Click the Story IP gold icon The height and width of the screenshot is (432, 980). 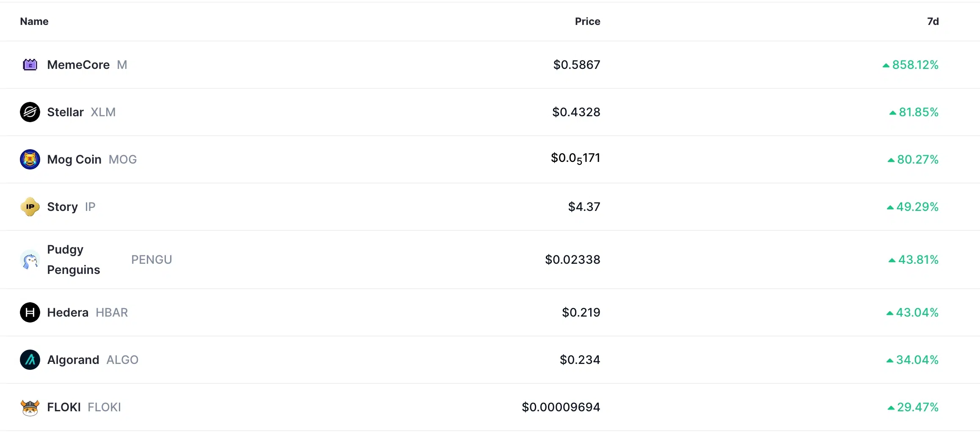(30, 207)
